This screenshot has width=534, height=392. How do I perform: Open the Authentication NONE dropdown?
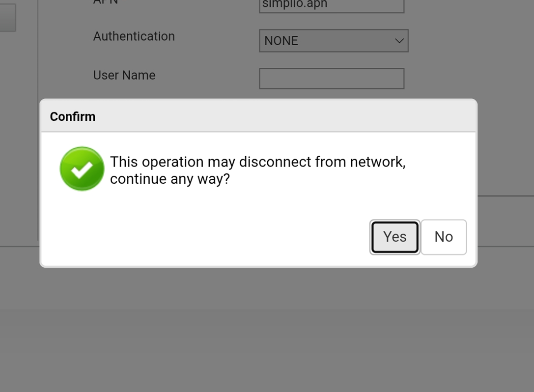point(334,41)
